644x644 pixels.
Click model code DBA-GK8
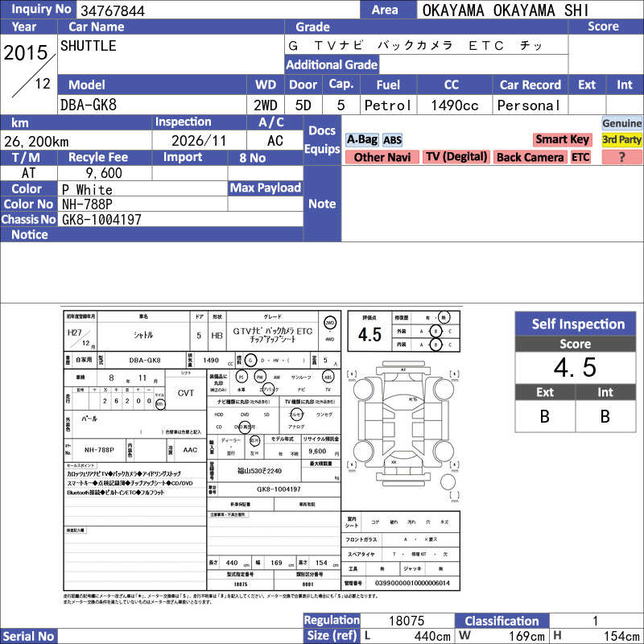(x=89, y=105)
